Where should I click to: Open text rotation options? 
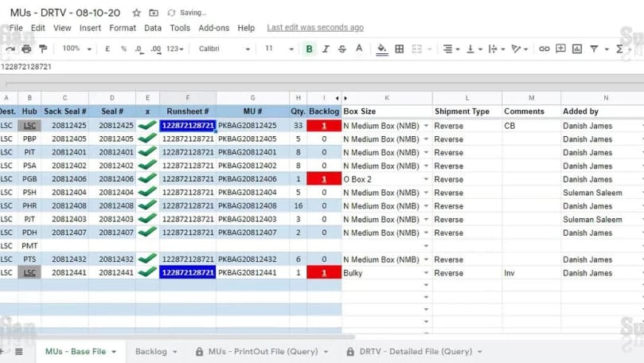(520, 49)
